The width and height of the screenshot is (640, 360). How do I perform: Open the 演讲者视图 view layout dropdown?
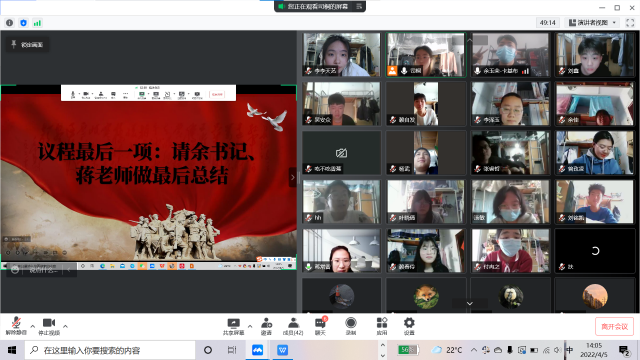click(593, 23)
